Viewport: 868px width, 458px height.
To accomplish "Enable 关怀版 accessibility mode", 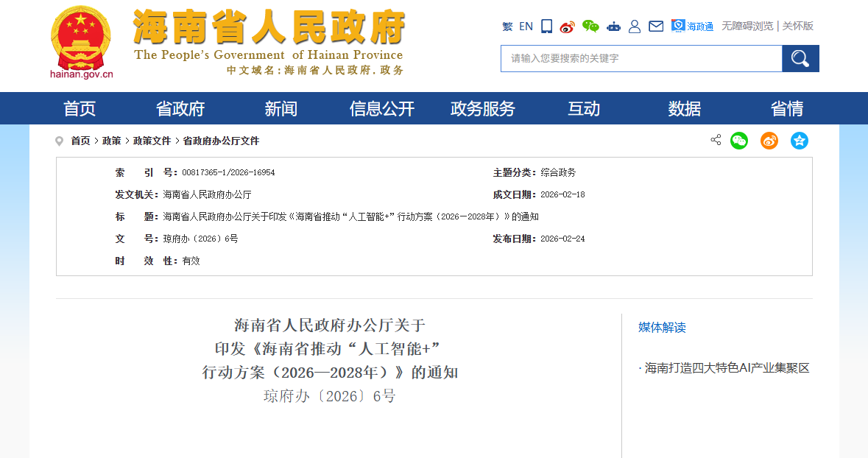I will click(798, 26).
